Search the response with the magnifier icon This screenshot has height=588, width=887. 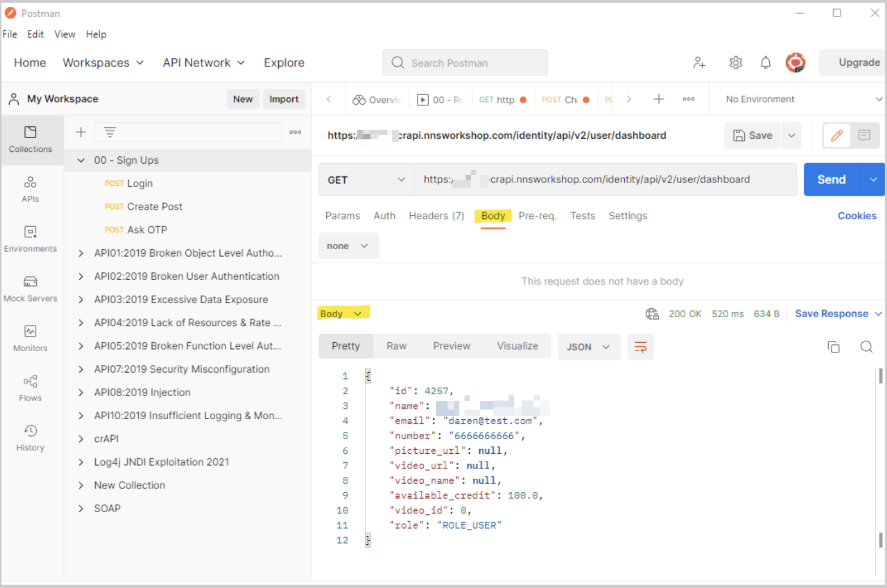(x=867, y=347)
